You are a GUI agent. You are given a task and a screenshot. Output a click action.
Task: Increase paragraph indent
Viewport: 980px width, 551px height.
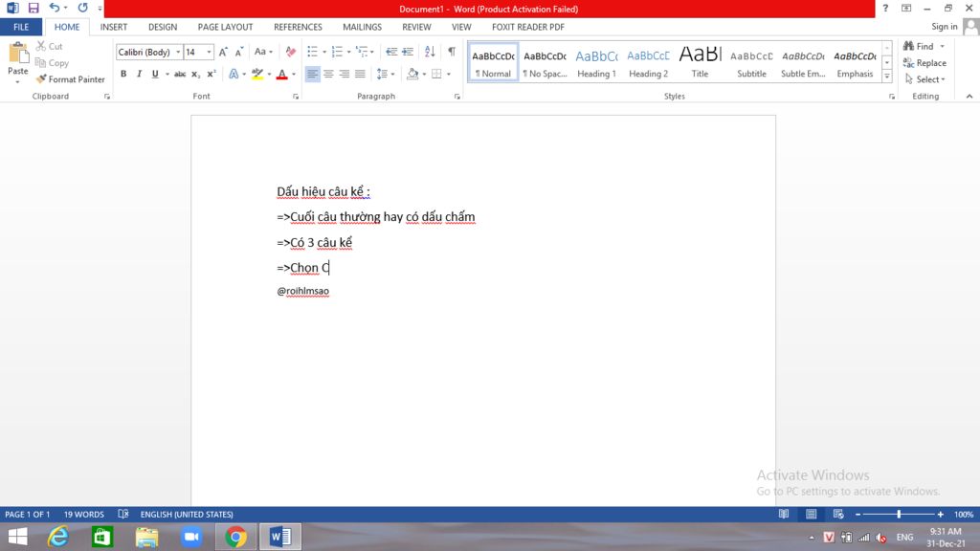tap(408, 52)
